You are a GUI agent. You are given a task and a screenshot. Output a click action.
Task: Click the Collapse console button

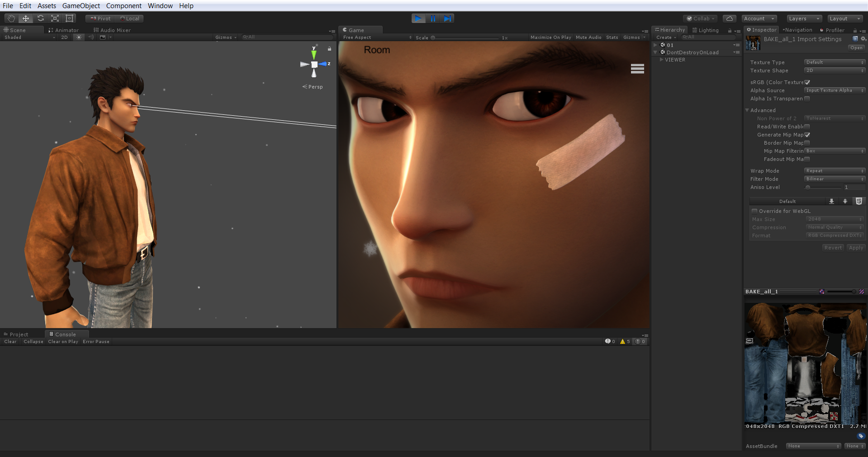coord(33,342)
